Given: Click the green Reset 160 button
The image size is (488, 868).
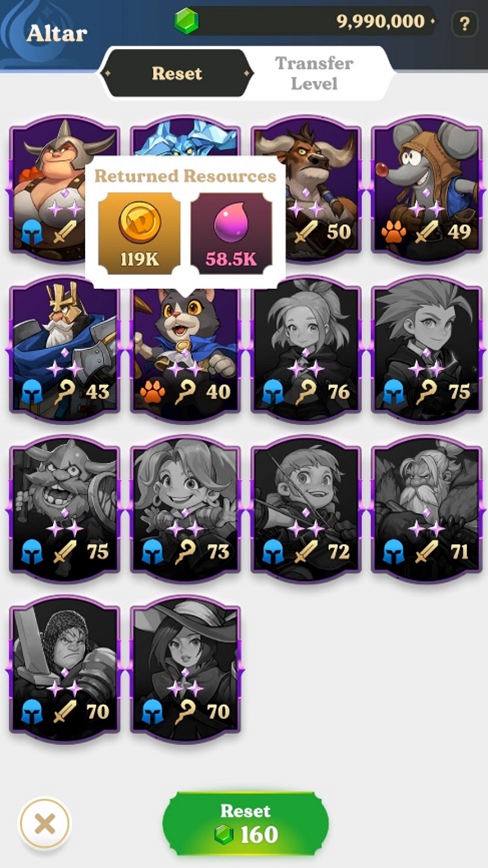Looking at the screenshot, I should [245, 823].
